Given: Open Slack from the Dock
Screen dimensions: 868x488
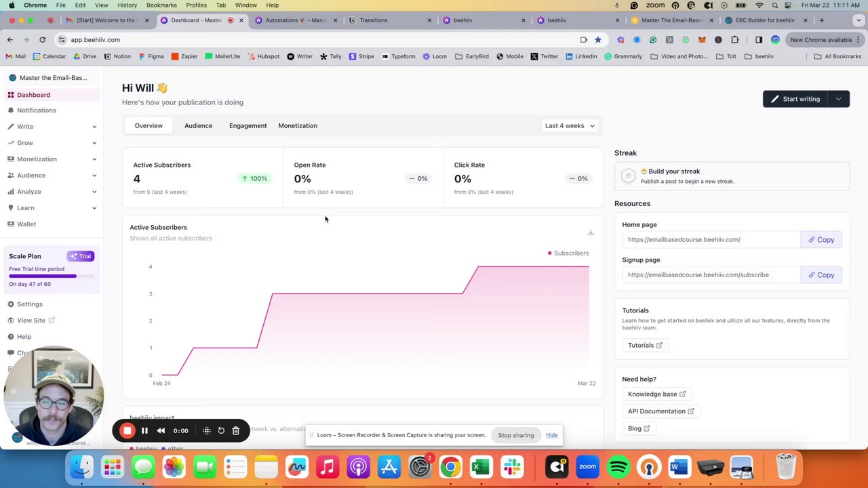Looking at the screenshot, I should coord(512,467).
